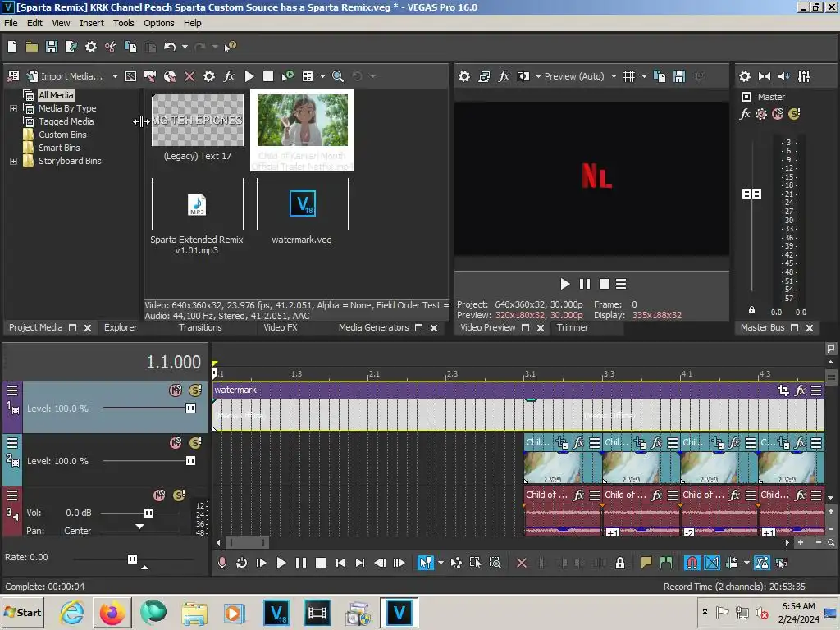Solo track 1 watermark
Image resolution: width=840 pixels, height=630 pixels.
point(195,390)
